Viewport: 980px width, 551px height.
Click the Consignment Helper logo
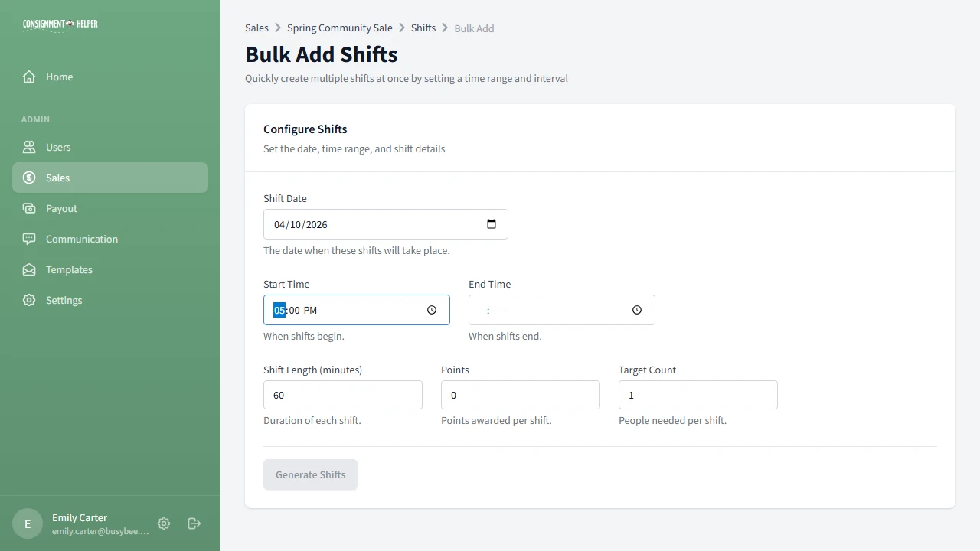pyautogui.click(x=60, y=24)
